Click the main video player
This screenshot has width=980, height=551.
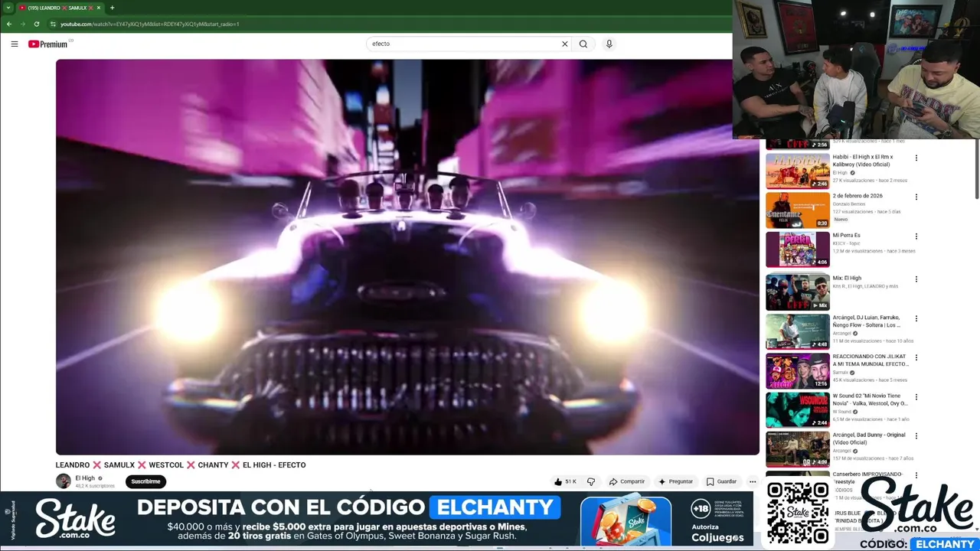coord(407,257)
